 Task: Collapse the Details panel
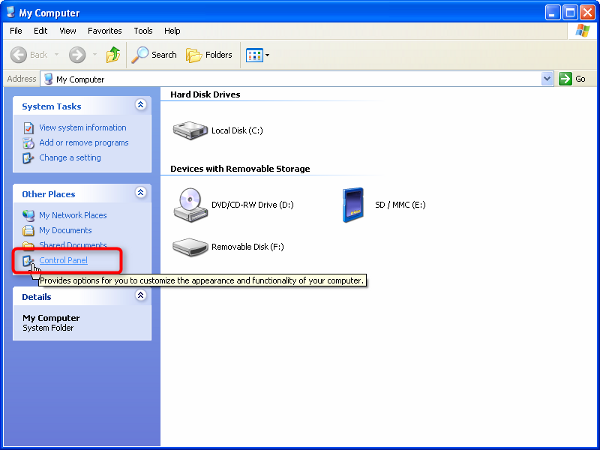(141, 295)
